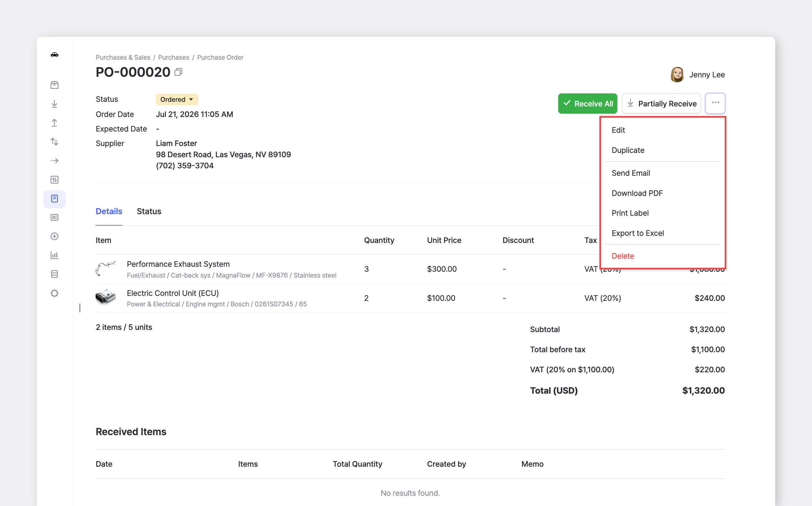Switch to the Status tab
812x506 pixels.
point(149,211)
